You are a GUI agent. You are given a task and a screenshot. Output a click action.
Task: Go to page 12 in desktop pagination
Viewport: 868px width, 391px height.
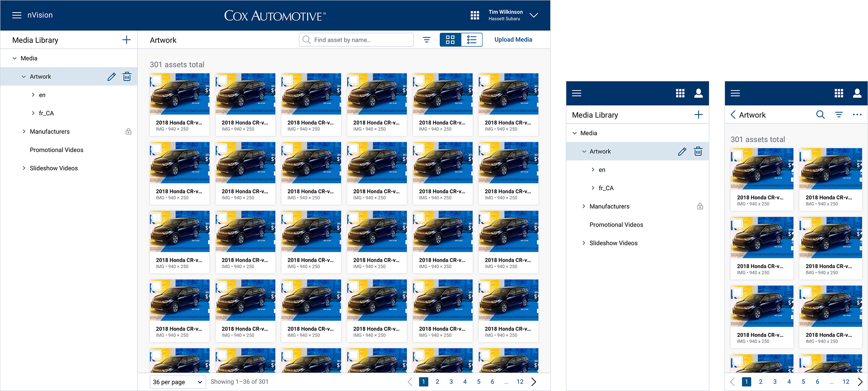[520, 382]
